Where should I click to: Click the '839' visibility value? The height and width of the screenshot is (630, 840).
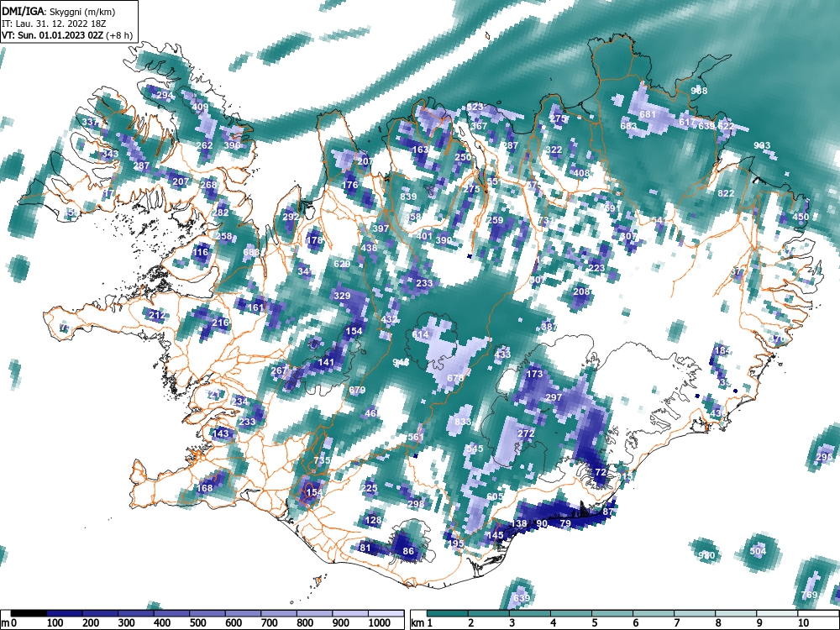pos(408,197)
